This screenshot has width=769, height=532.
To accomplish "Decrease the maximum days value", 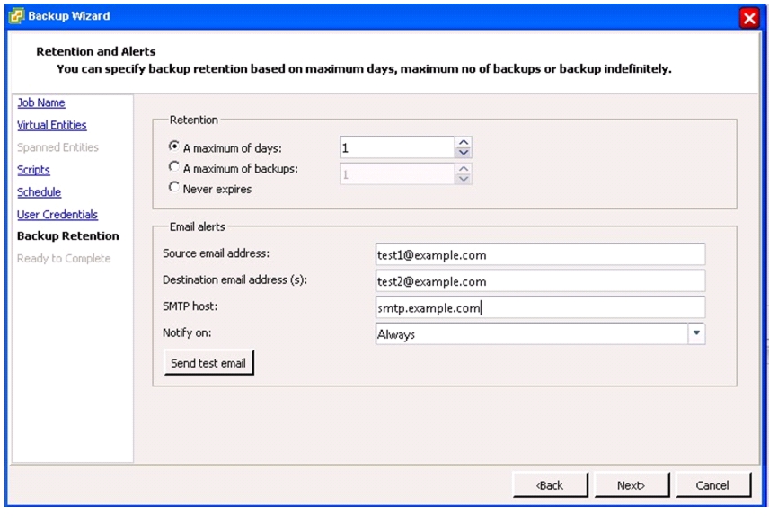I will 463,152.
